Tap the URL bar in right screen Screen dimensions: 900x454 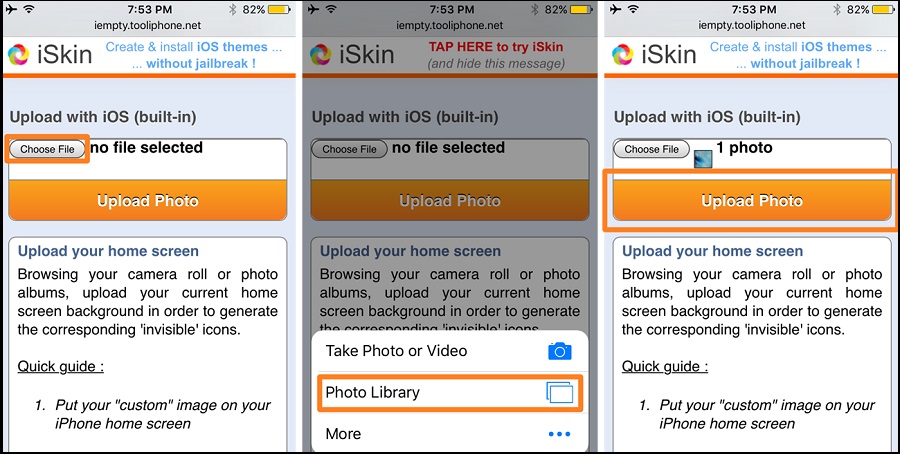pyautogui.click(x=752, y=25)
